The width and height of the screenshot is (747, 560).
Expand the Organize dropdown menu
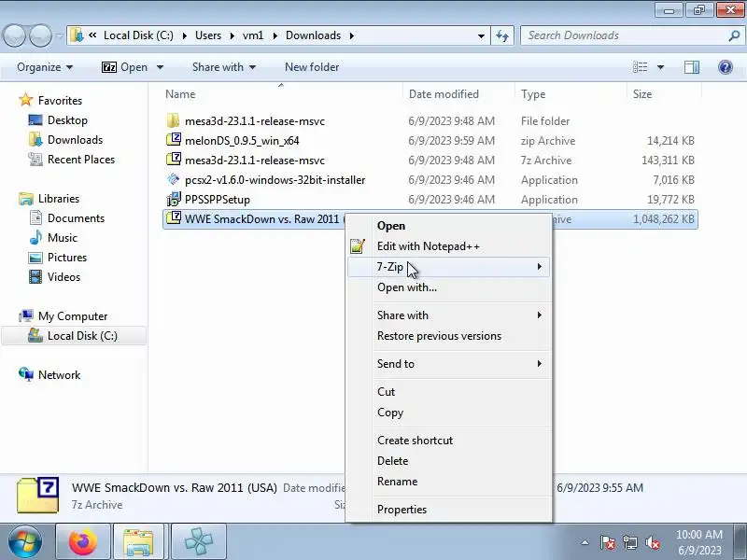point(45,67)
